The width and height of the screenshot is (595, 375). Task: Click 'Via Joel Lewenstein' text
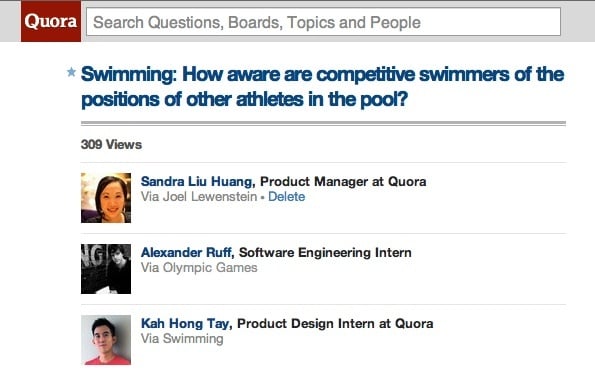click(199, 197)
